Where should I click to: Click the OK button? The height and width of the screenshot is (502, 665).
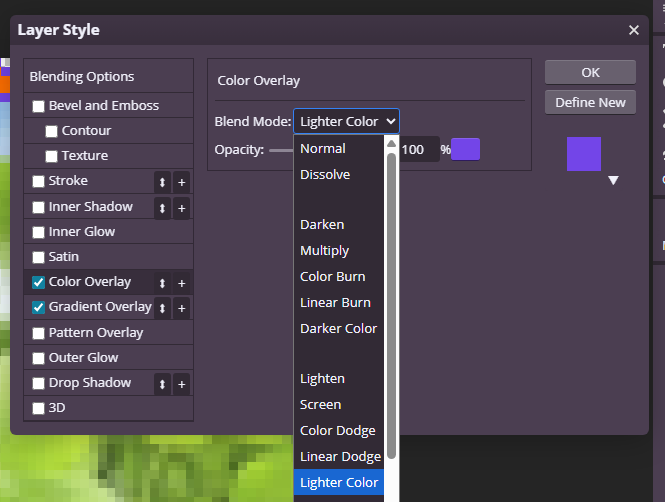click(x=590, y=72)
